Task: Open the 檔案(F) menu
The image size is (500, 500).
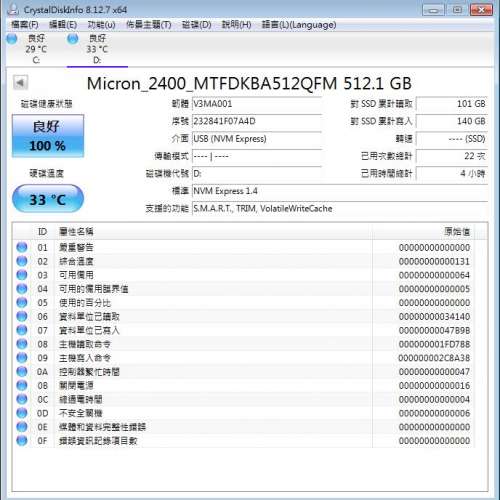Action: pyautogui.click(x=25, y=25)
